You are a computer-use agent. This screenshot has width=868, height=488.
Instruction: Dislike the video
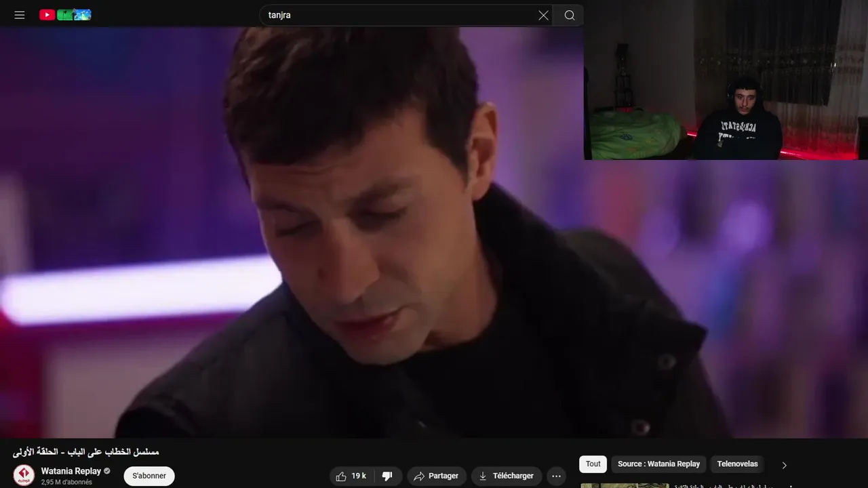(x=388, y=476)
